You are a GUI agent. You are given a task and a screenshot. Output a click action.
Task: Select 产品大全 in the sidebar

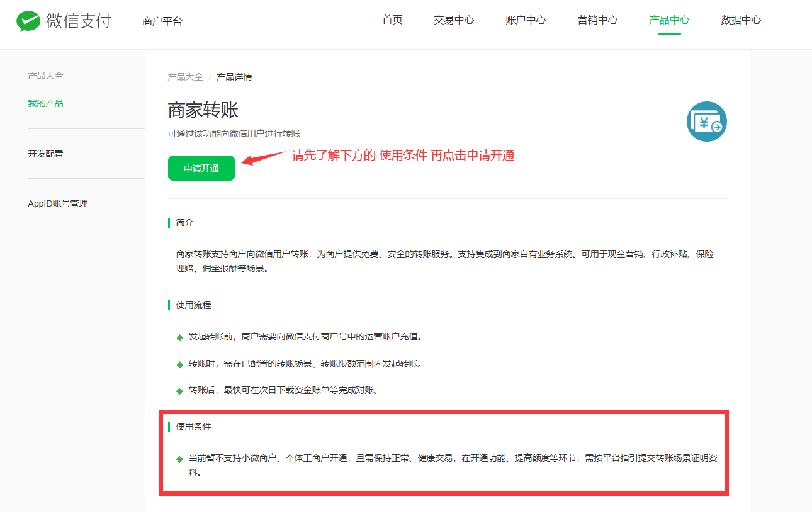point(45,76)
